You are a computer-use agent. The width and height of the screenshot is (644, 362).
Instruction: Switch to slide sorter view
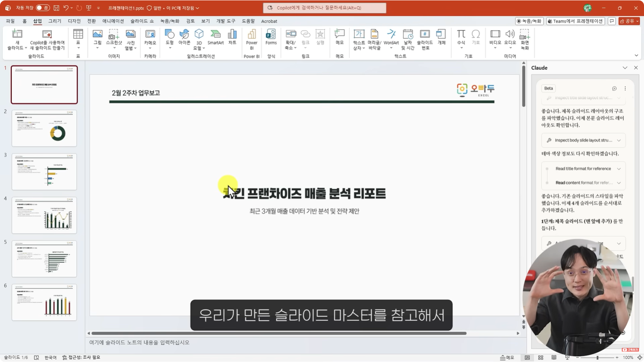(x=541, y=357)
